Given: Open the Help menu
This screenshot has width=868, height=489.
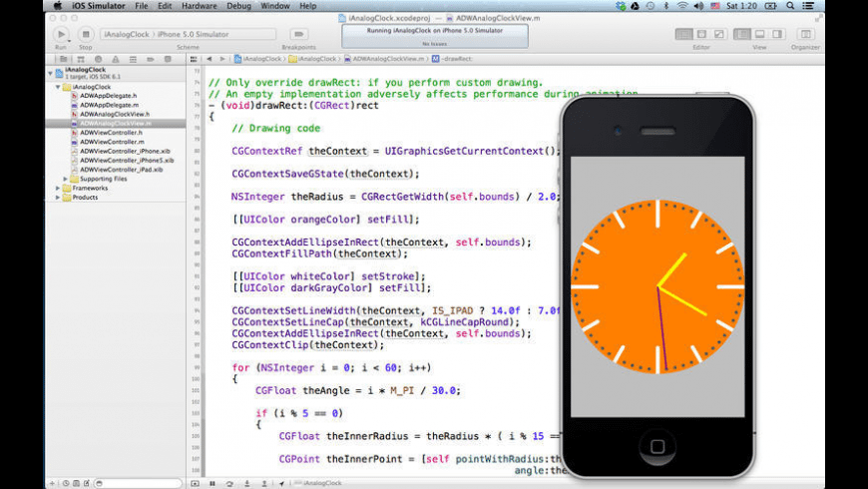Looking at the screenshot, I should tap(307, 6).
